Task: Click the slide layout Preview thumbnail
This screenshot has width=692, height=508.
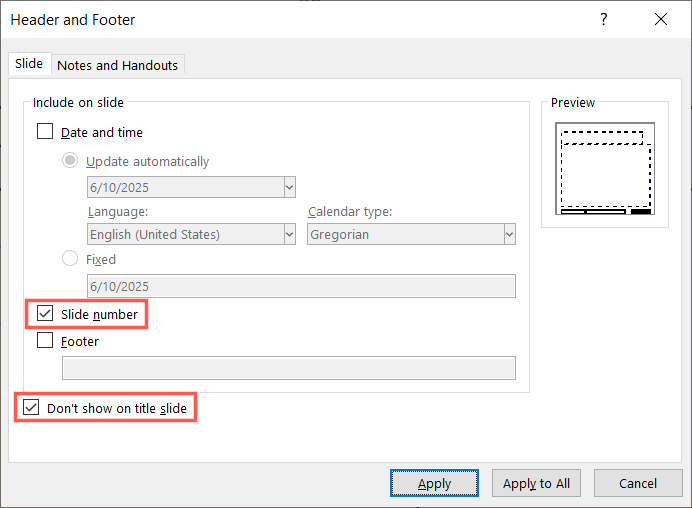Action: click(x=605, y=169)
